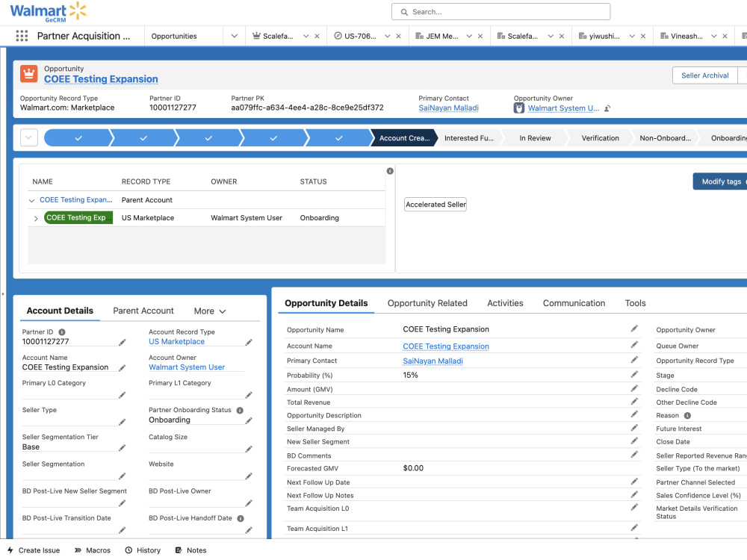The height and width of the screenshot is (560, 747).
Task: Edit Partner ID with pencil icon
Action: coord(123,342)
